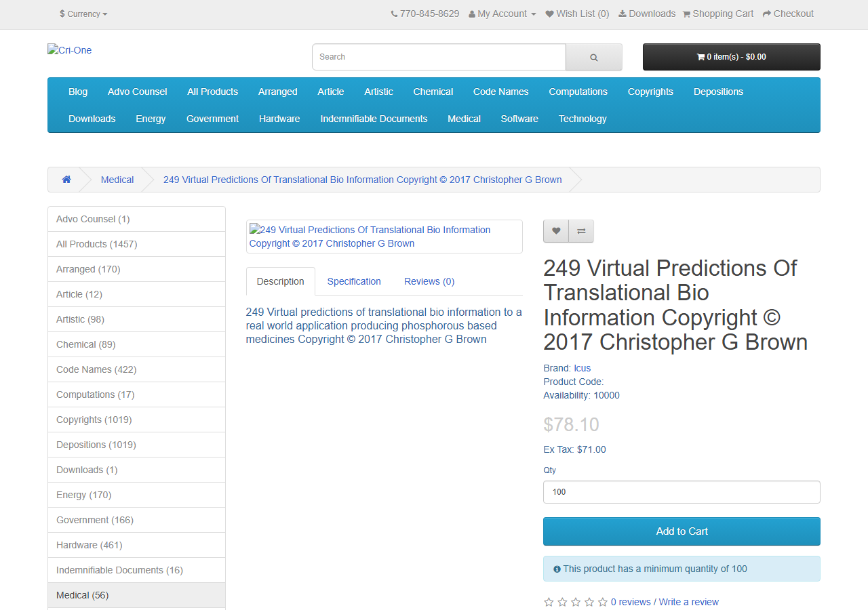Select Arranged (170) in sidebar
868x610 pixels.
(x=136, y=269)
